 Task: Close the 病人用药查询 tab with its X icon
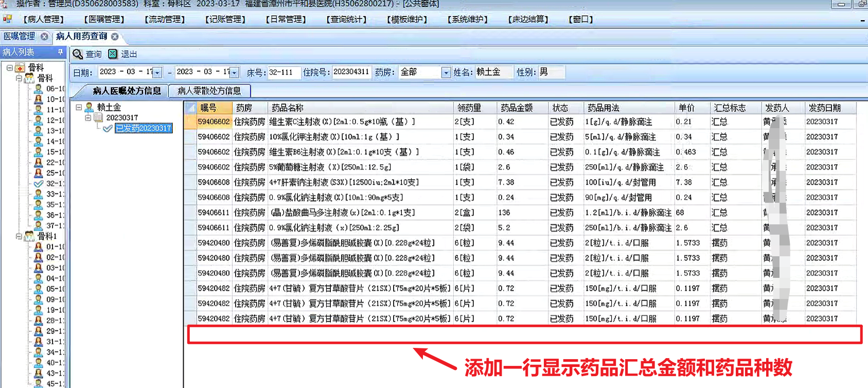point(115,37)
